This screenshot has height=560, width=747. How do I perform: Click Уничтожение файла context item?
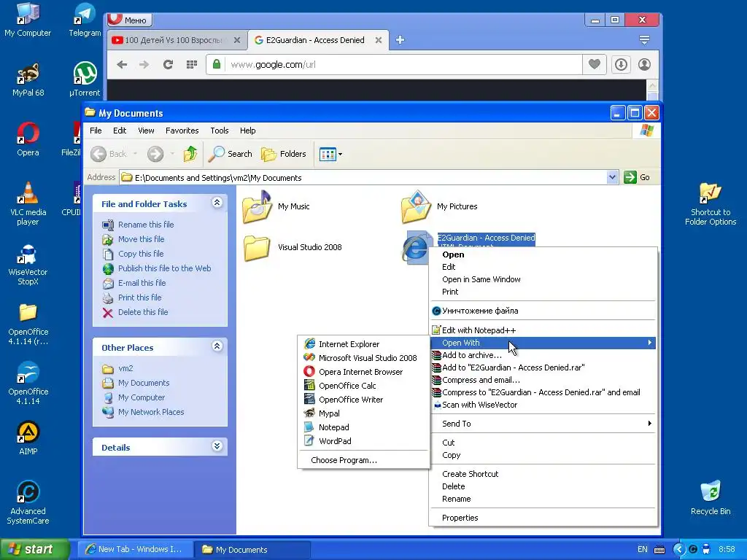(543, 311)
